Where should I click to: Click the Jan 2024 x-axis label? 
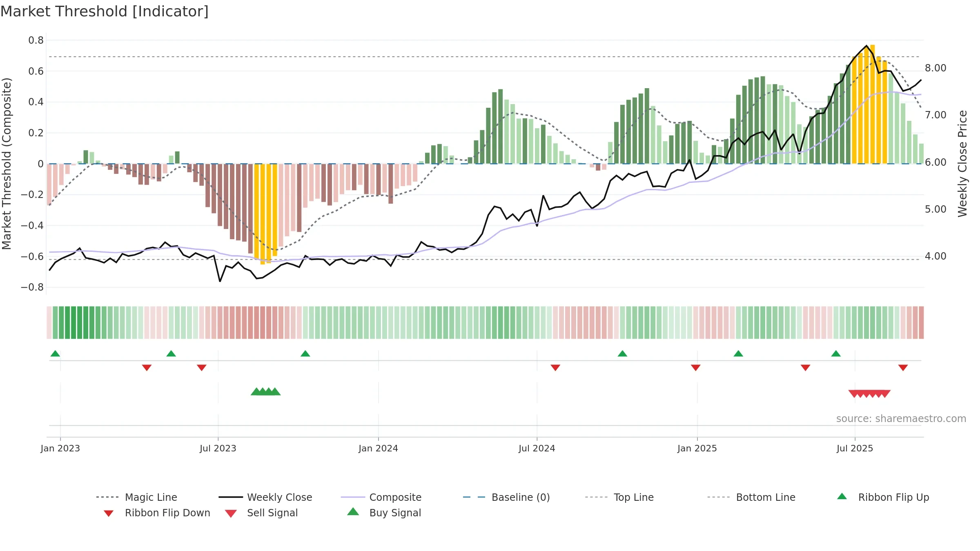click(x=378, y=449)
